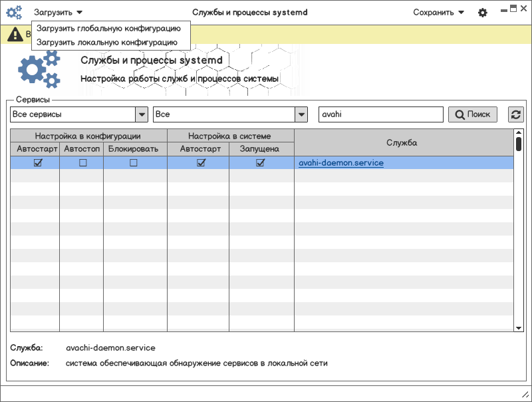Select 'Загрузить локальную конфигурацию'
Image resolution: width=532 pixels, height=402 pixels.
[x=107, y=42]
